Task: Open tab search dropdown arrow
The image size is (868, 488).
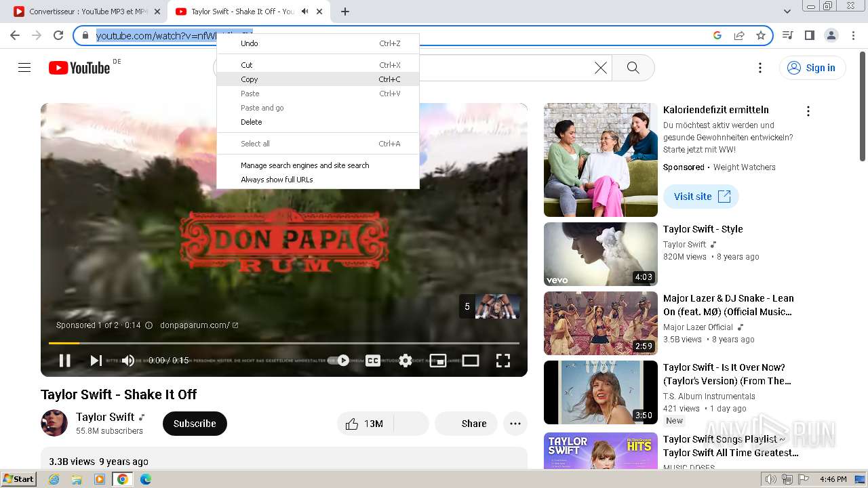Action: (787, 12)
